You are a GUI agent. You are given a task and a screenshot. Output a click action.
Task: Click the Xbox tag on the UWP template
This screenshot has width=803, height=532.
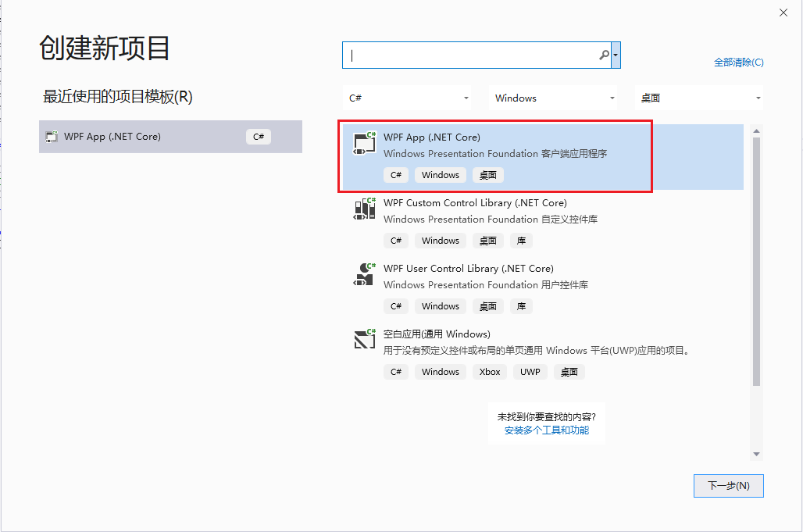click(x=490, y=372)
